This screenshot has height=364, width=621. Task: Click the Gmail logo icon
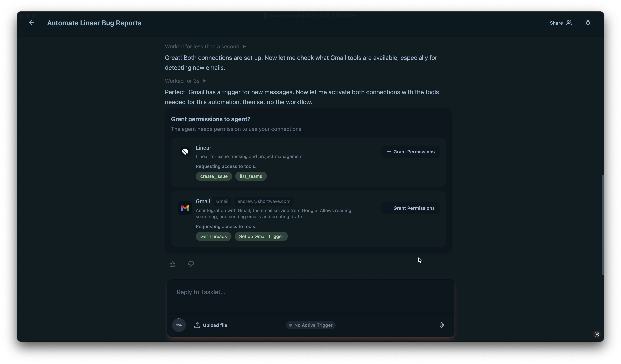[185, 208]
